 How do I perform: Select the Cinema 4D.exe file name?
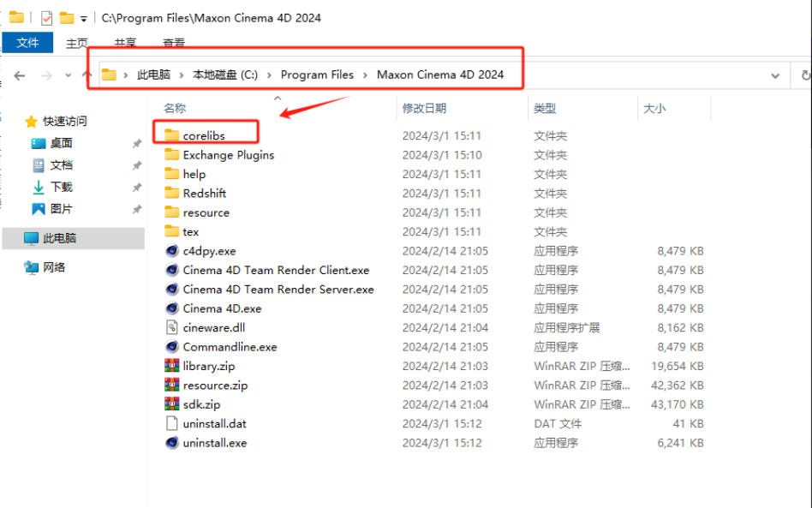[222, 308]
